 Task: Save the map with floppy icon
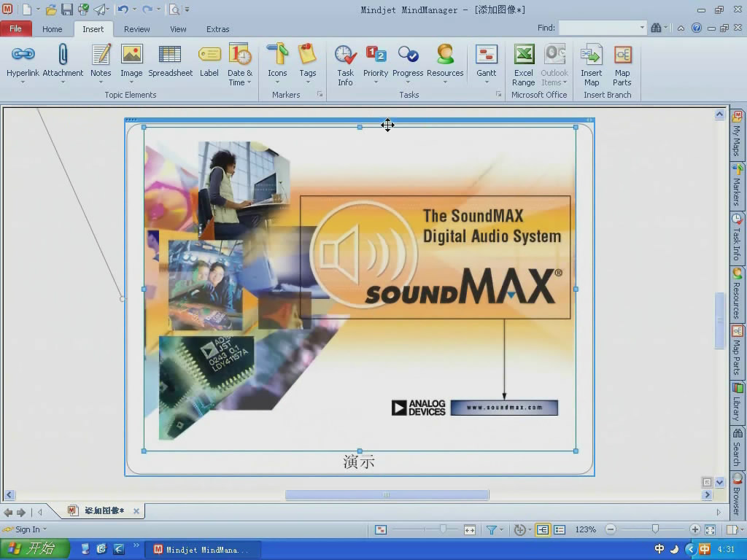[x=67, y=9]
